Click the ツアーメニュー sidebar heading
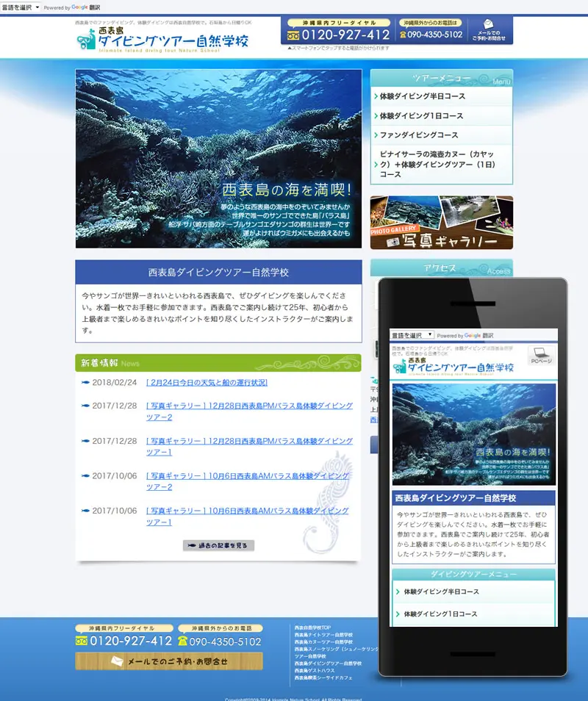The width and height of the screenshot is (588, 701). pyautogui.click(x=441, y=78)
